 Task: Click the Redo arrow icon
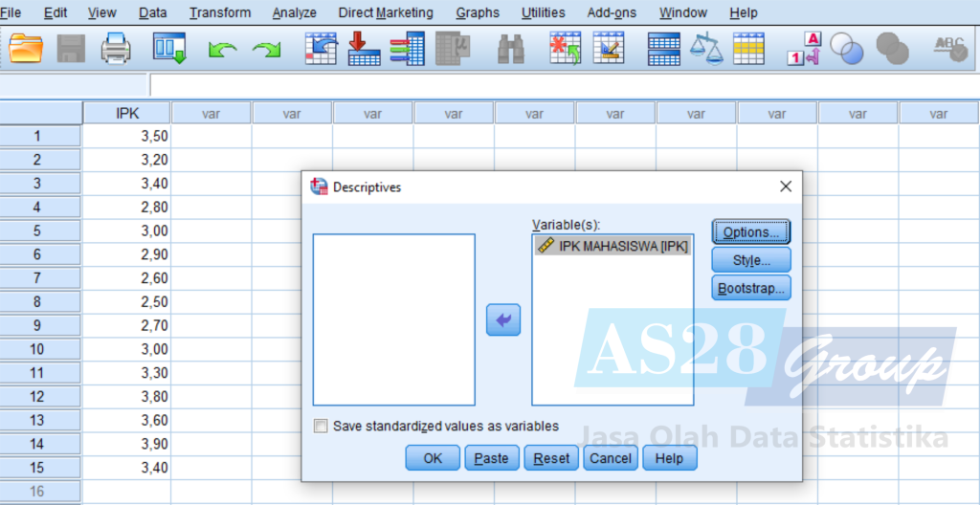266,49
